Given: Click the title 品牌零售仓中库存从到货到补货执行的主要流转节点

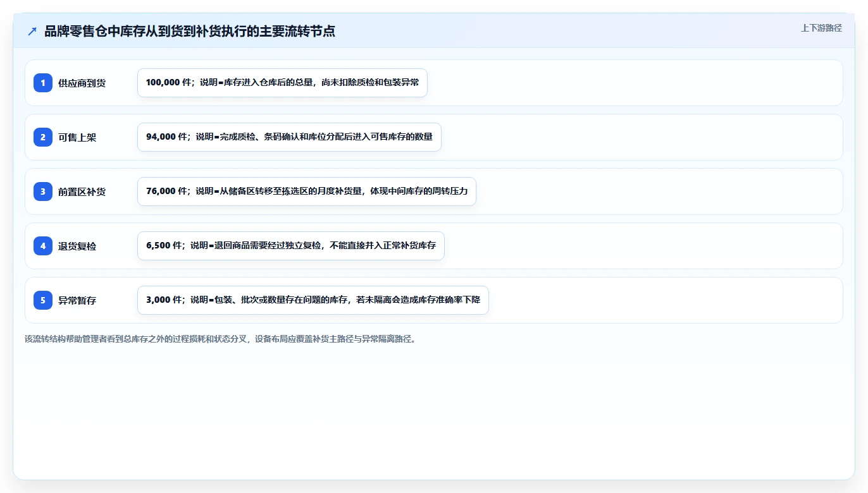Looking at the screenshot, I should (x=190, y=32).
